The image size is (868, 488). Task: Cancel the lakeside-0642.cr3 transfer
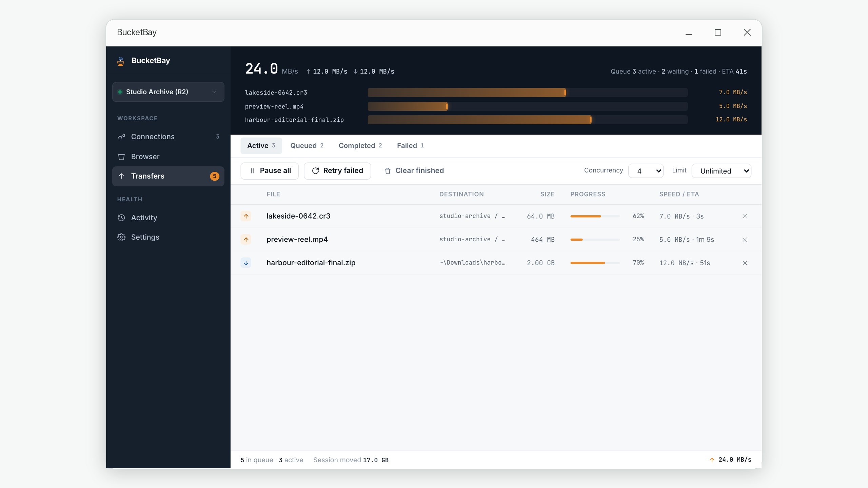tap(745, 216)
